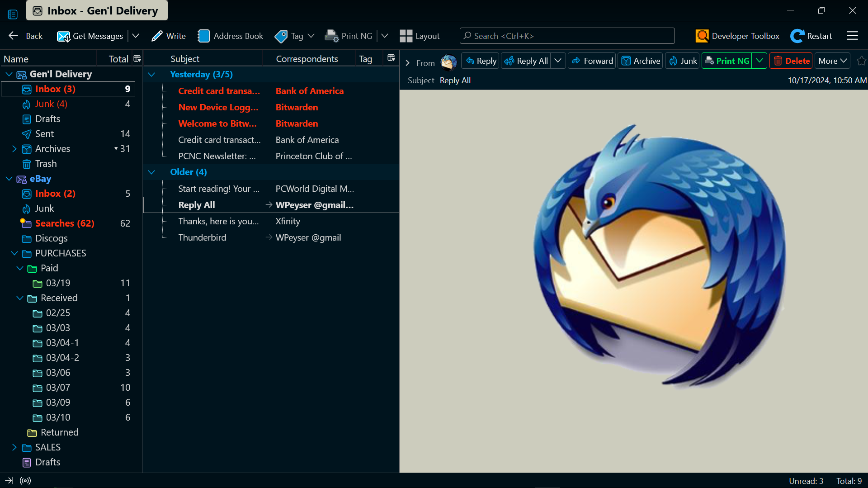
Task: Open message list column picker icon
Action: point(391,58)
